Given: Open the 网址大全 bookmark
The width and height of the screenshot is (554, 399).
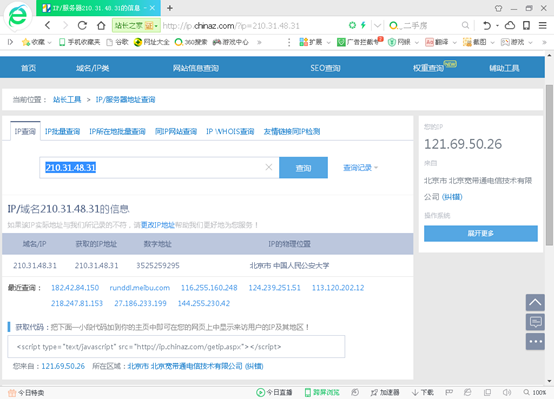Looking at the screenshot, I should tap(152, 42).
